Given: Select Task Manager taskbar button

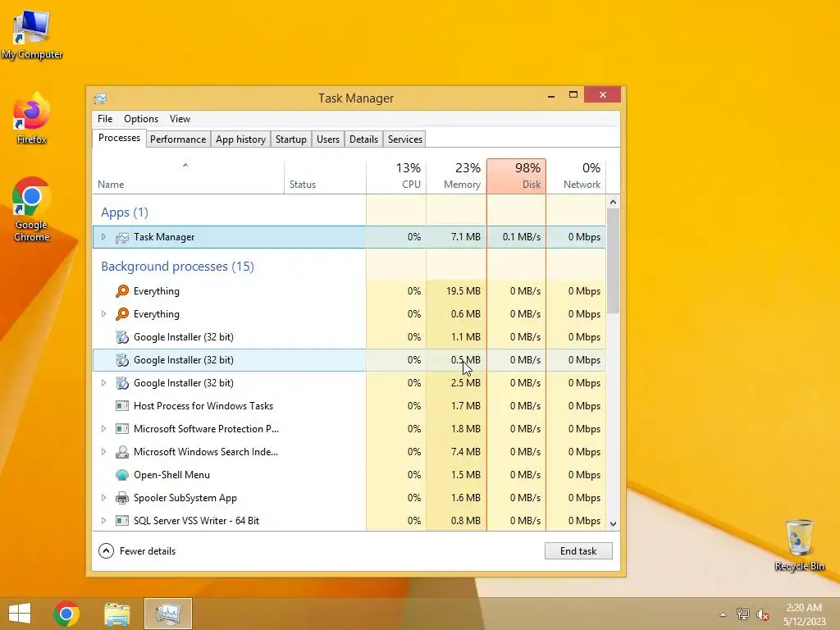Looking at the screenshot, I should click(x=168, y=614).
